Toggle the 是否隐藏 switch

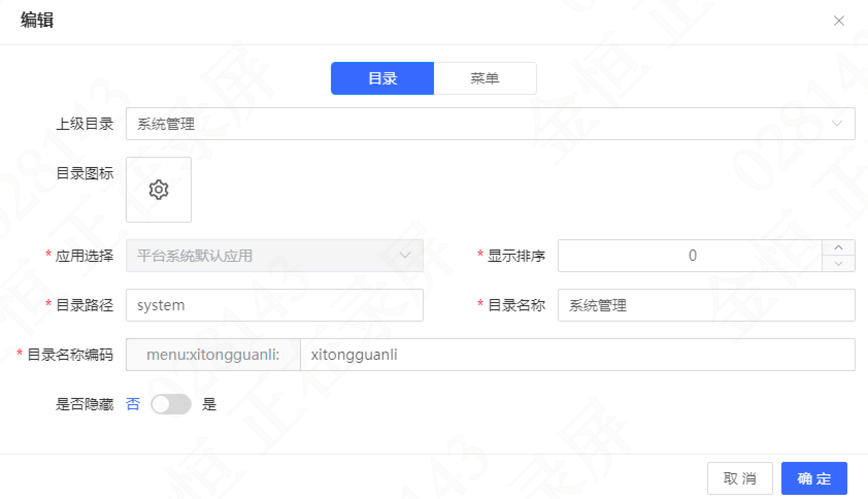click(171, 404)
